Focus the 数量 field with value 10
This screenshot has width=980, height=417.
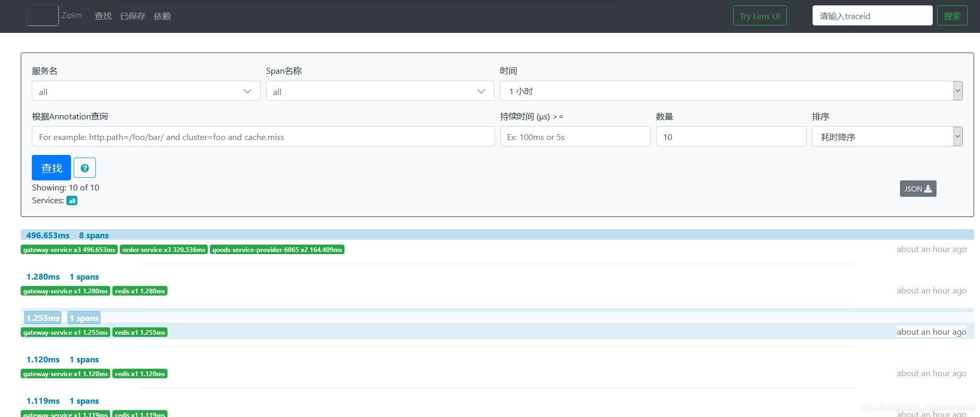731,137
